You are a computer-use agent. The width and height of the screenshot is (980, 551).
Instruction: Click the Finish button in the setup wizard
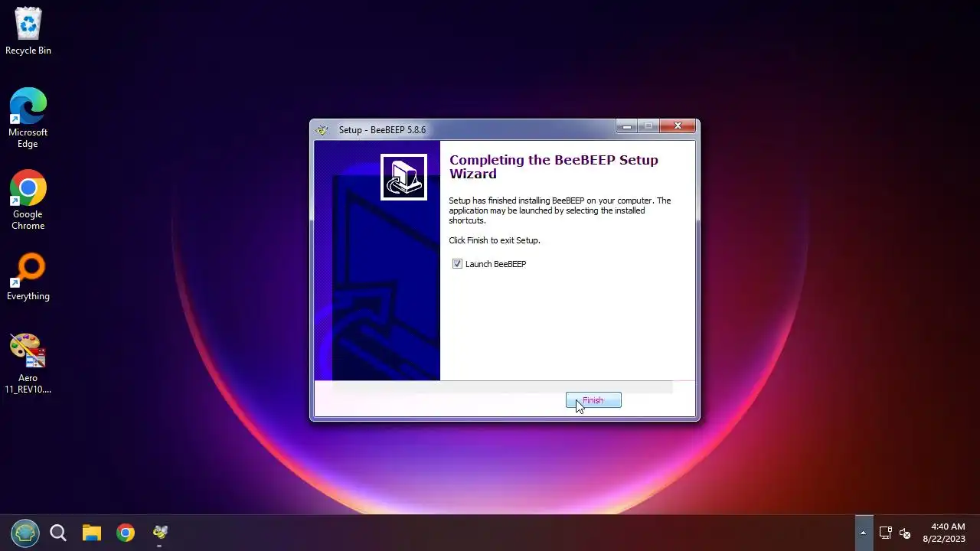[593, 400]
